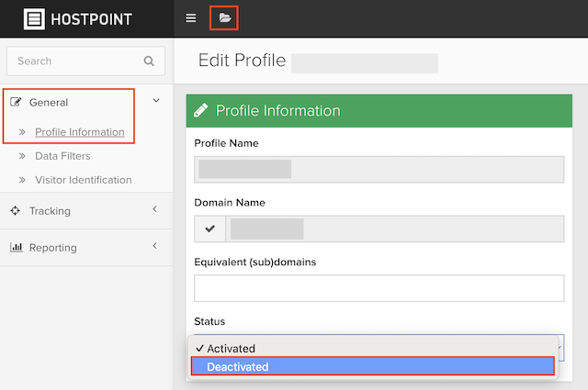The height and width of the screenshot is (390, 588).
Task: Open the folder icon in top bar
Action: click(224, 17)
